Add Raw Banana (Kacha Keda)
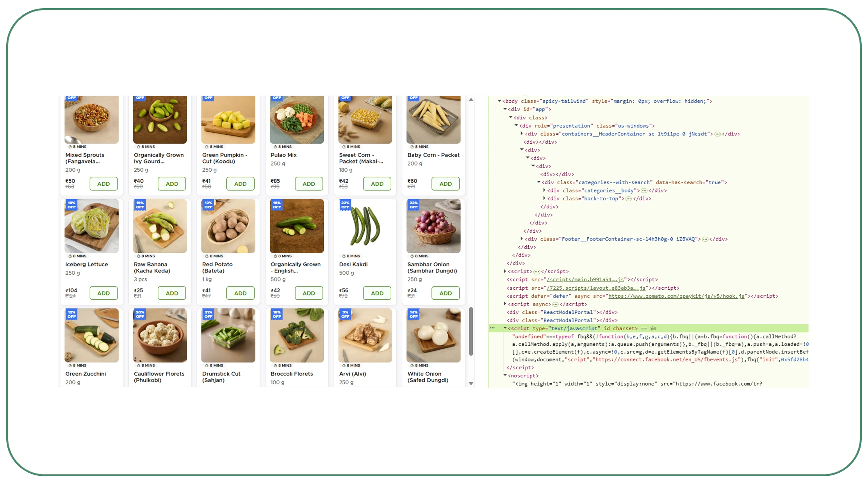This screenshot has height=484, width=868. (172, 293)
